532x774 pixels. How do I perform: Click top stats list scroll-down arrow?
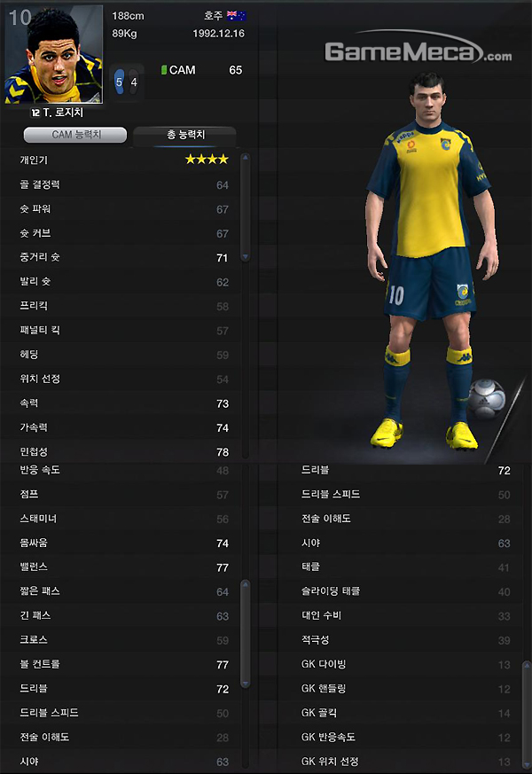pos(245,257)
